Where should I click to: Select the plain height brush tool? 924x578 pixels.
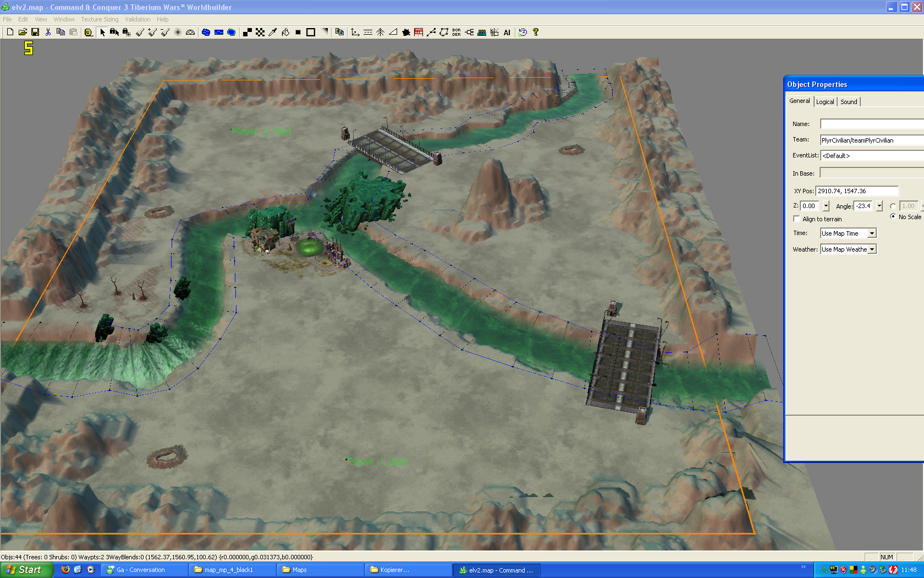click(x=140, y=32)
